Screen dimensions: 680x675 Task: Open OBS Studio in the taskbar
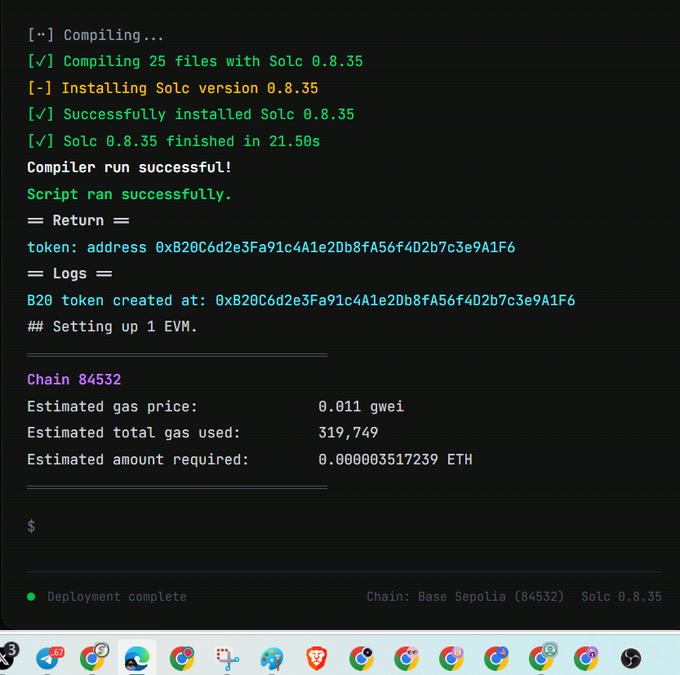631,658
